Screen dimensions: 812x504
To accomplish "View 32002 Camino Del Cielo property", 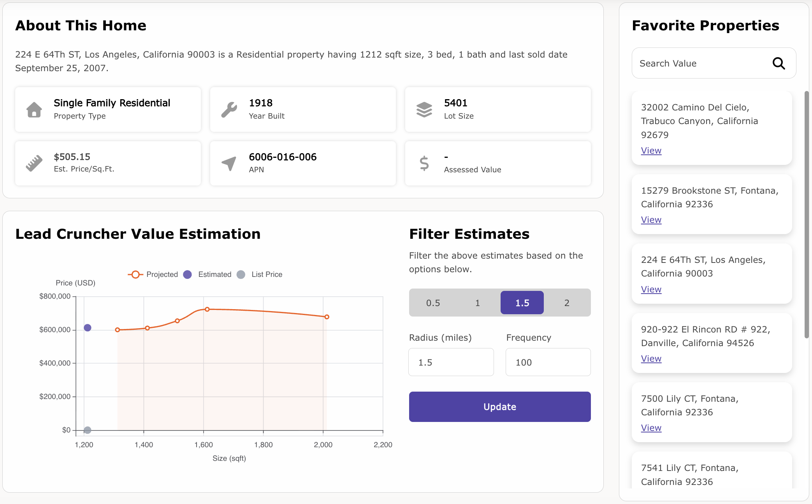I will [651, 150].
